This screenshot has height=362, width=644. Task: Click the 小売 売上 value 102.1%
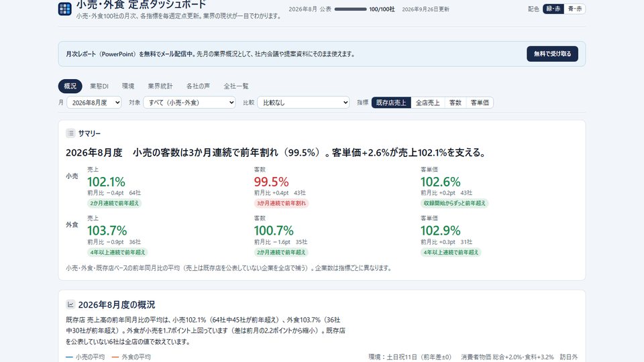(x=106, y=182)
